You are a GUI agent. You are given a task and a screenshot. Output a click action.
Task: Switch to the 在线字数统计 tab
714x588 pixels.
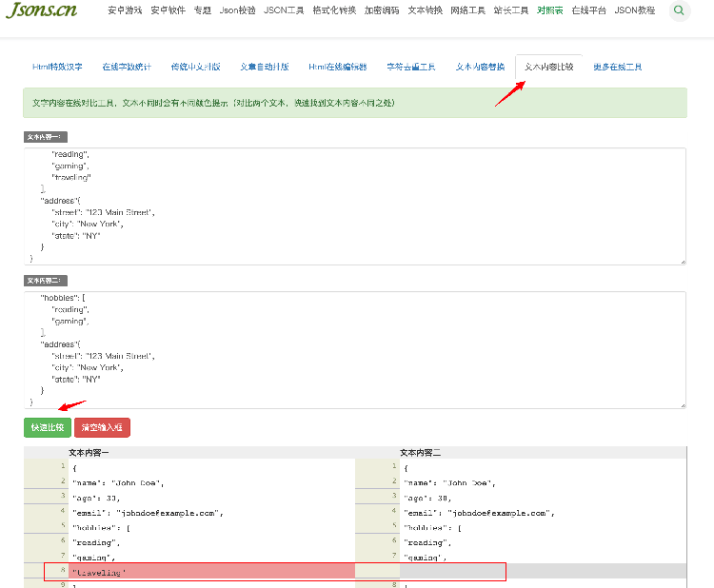(x=127, y=67)
